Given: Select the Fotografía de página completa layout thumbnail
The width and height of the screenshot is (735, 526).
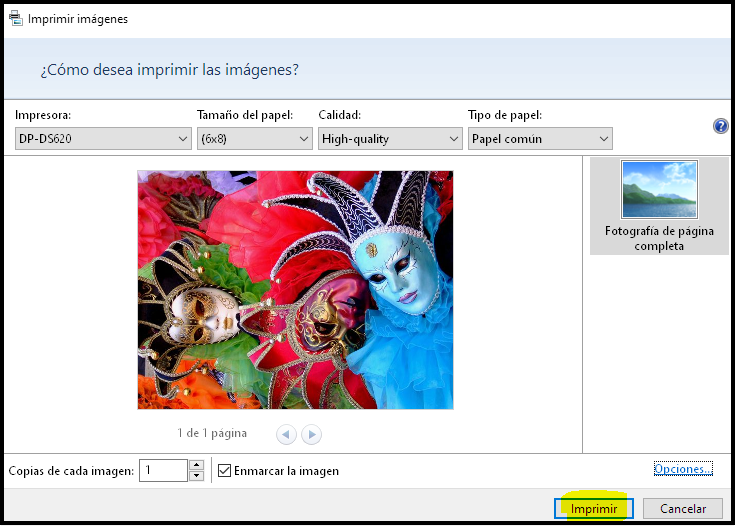Looking at the screenshot, I should (659, 206).
